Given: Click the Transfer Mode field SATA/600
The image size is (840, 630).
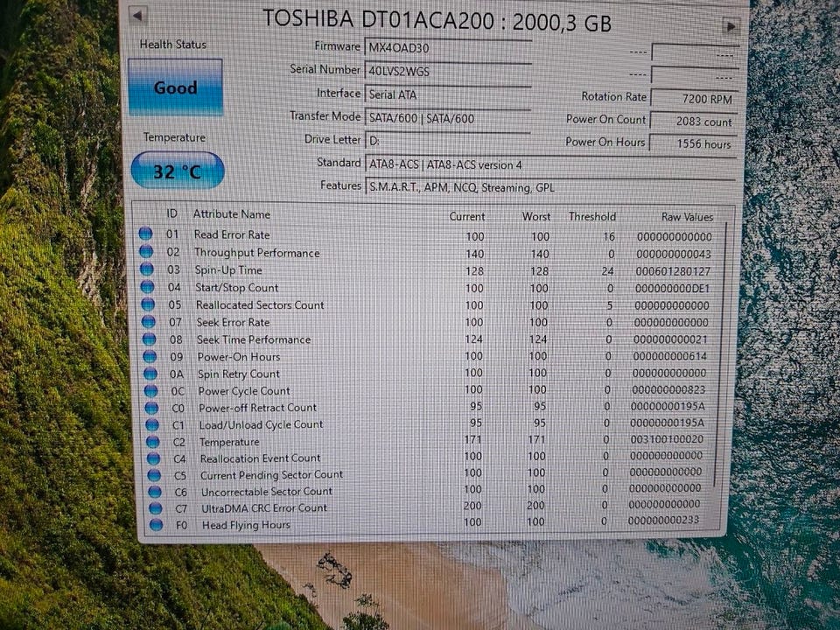Looking at the screenshot, I should (448, 118).
